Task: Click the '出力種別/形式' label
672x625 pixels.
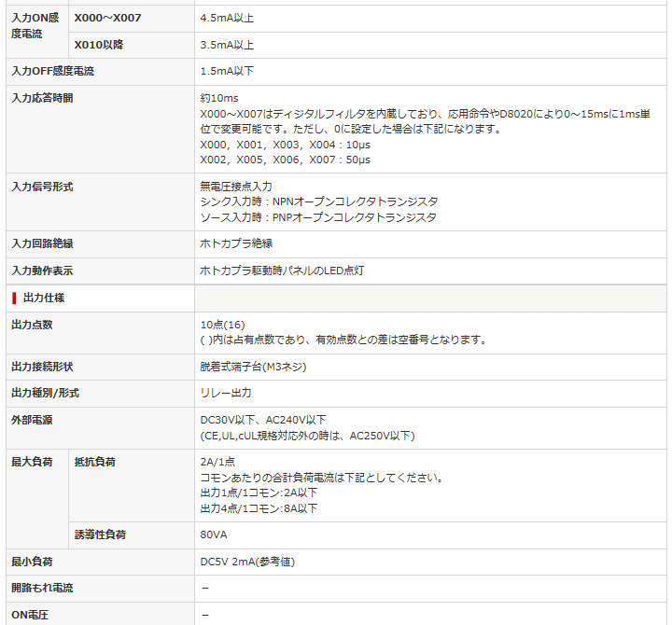Action: click(x=45, y=394)
